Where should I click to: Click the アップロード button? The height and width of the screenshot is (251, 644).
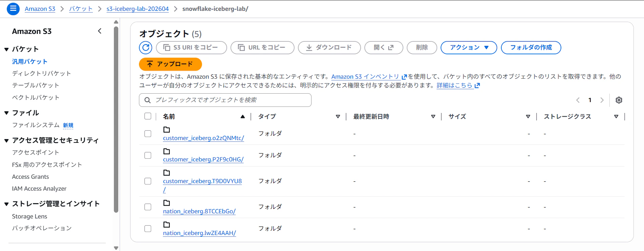click(170, 64)
